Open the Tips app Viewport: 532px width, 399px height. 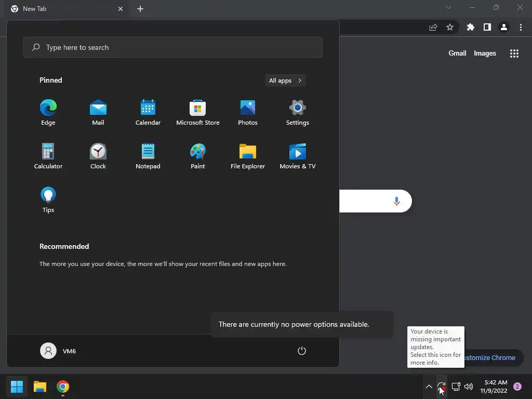coord(48,200)
